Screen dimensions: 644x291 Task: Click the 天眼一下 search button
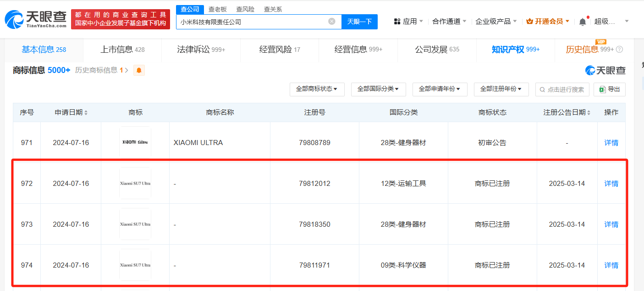click(359, 22)
